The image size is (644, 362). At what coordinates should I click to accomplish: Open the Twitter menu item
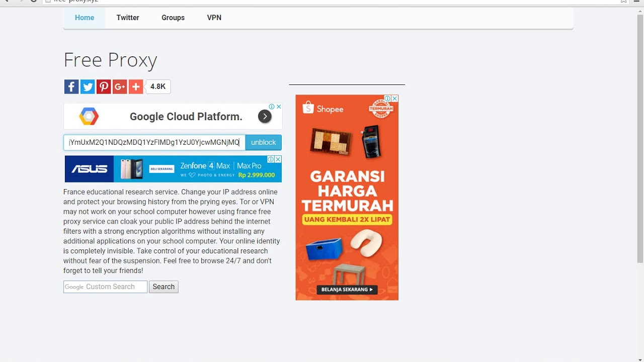click(128, 18)
